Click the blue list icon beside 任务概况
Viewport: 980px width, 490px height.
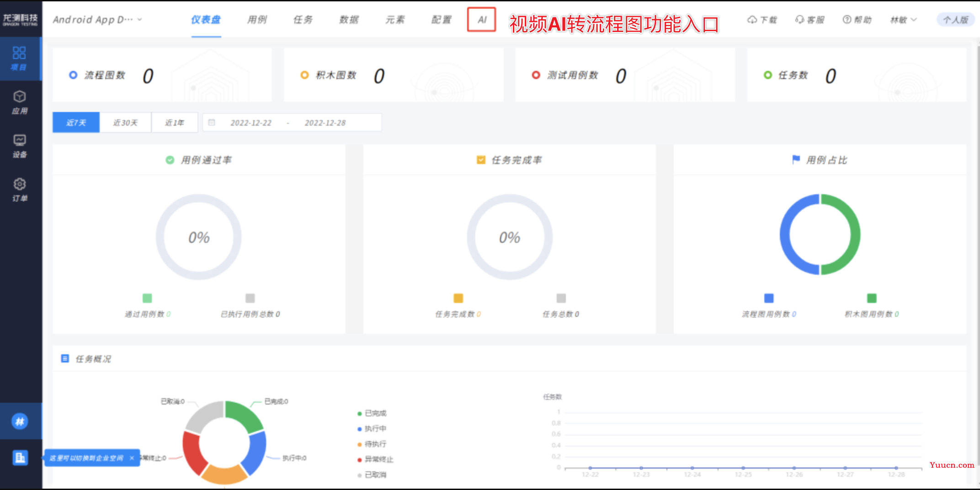(65, 358)
